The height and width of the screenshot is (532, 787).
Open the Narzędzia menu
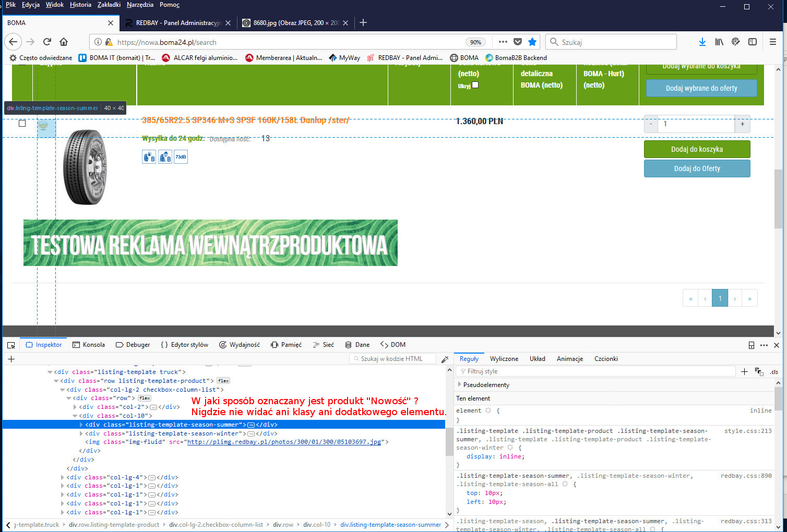coord(140,5)
